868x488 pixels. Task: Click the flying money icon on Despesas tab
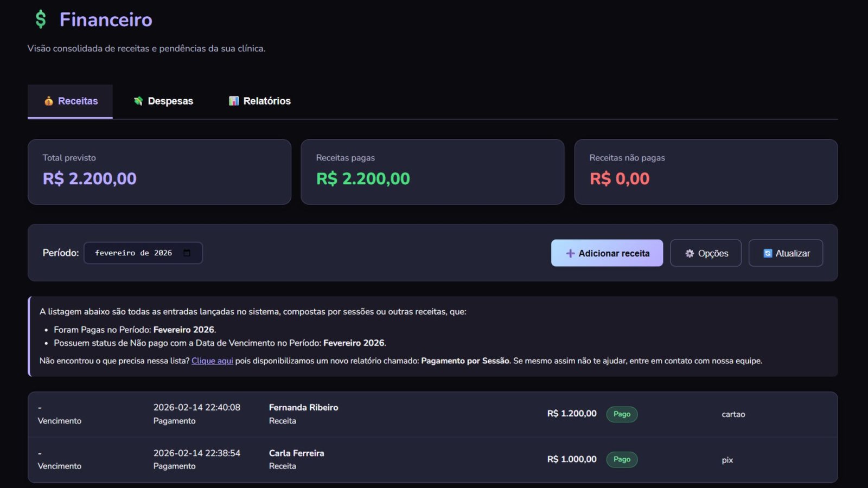[x=138, y=101]
